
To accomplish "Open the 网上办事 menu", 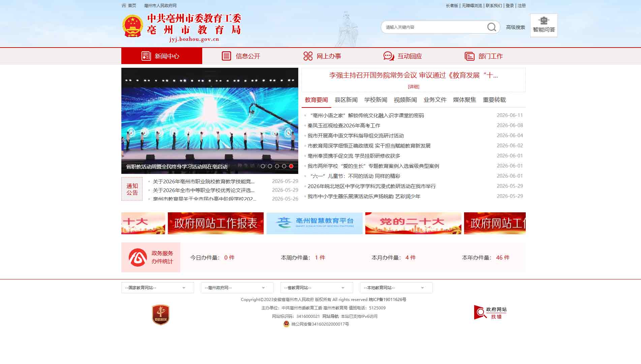I will click(324, 56).
